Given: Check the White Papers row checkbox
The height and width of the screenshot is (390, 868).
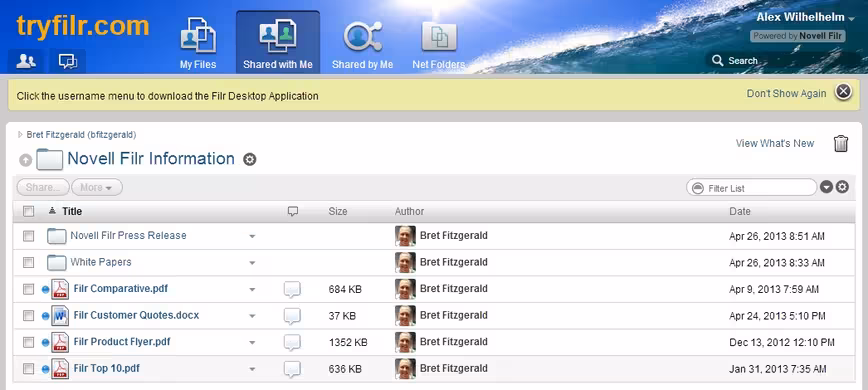Looking at the screenshot, I should coord(28,262).
